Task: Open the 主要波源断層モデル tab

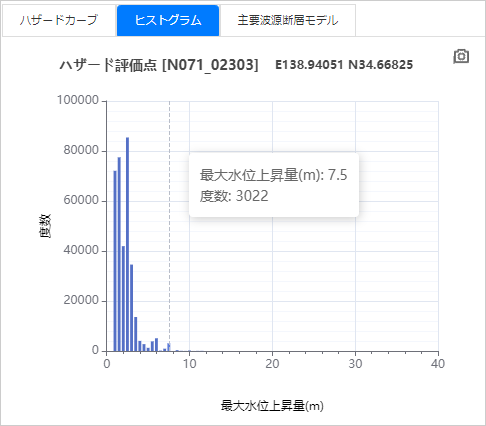Action: pos(288,20)
